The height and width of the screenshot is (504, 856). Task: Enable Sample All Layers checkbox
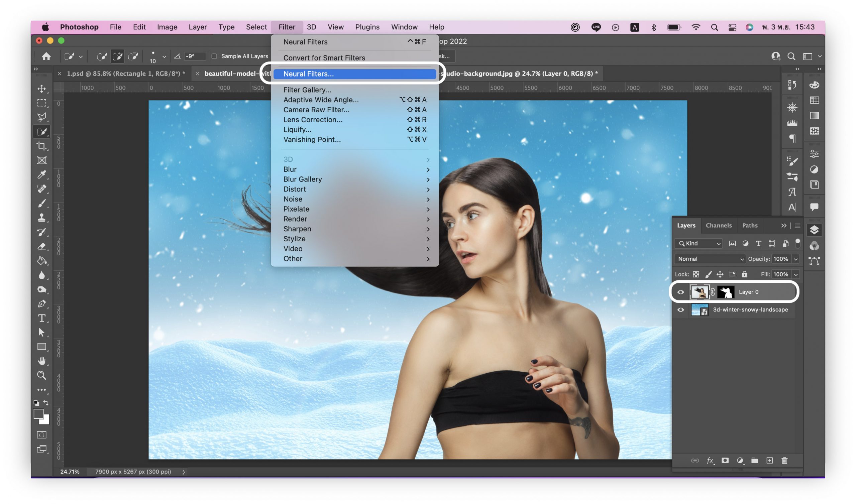214,56
